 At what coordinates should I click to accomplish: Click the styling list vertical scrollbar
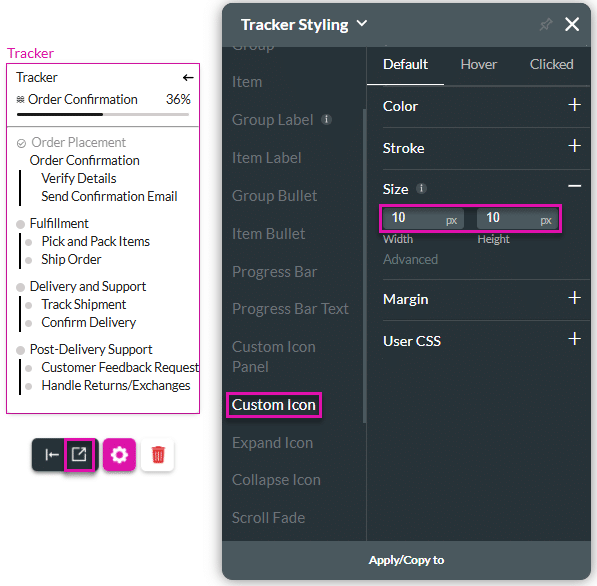(x=364, y=266)
